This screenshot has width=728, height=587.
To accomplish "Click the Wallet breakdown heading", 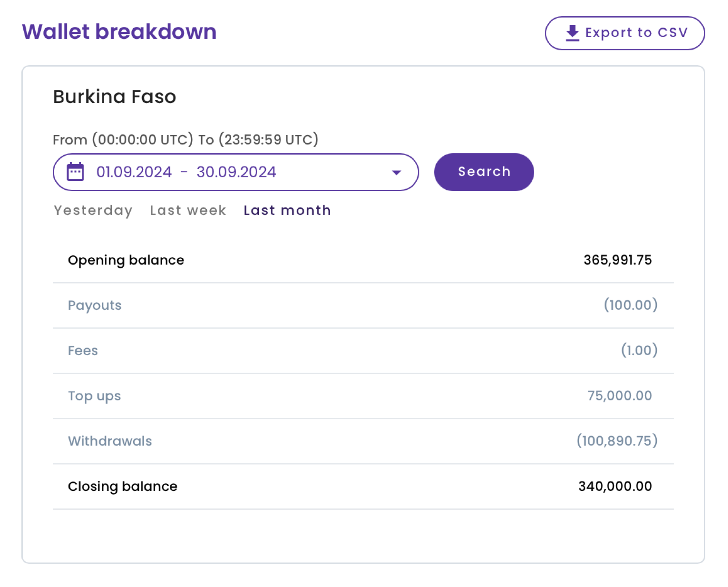I will click(x=119, y=32).
